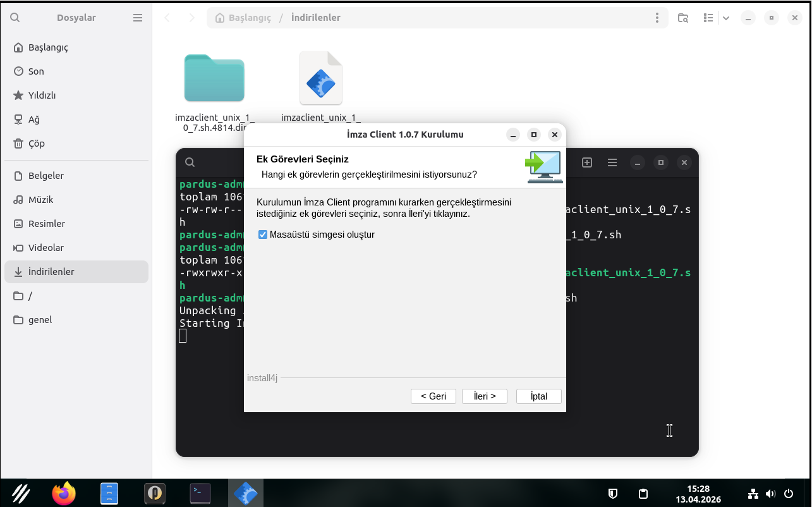
Task: Toggle the Masaüstü simgesi oluştur checkbox
Action: [264, 235]
